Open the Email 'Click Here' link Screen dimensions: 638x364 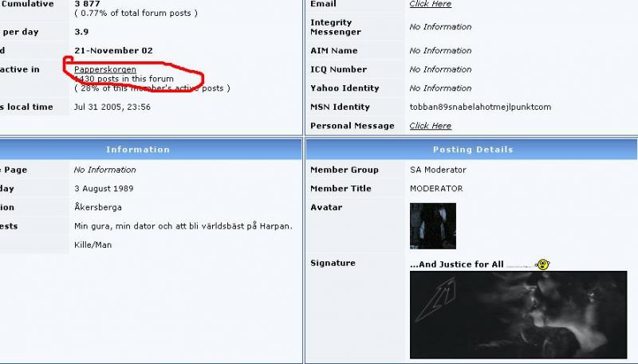click(430, 4)
